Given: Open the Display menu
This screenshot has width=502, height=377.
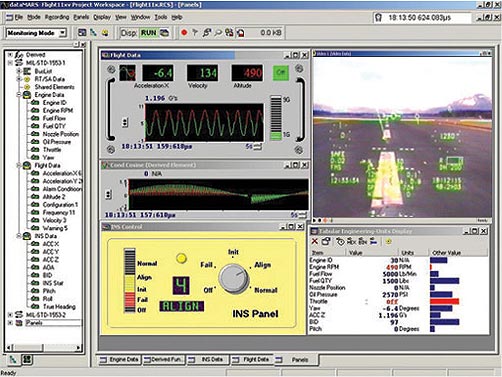Looking at the screenshot, I should (102, 17).
